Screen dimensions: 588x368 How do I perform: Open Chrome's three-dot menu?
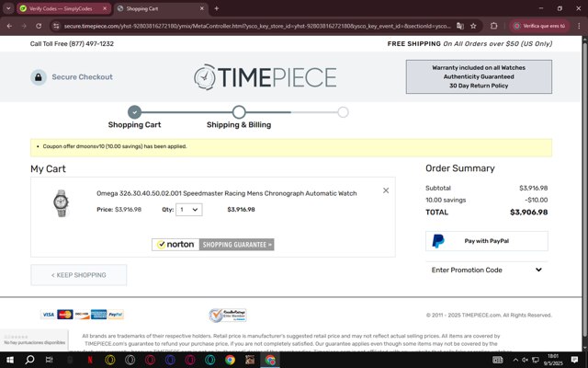(x=579, y=26)
